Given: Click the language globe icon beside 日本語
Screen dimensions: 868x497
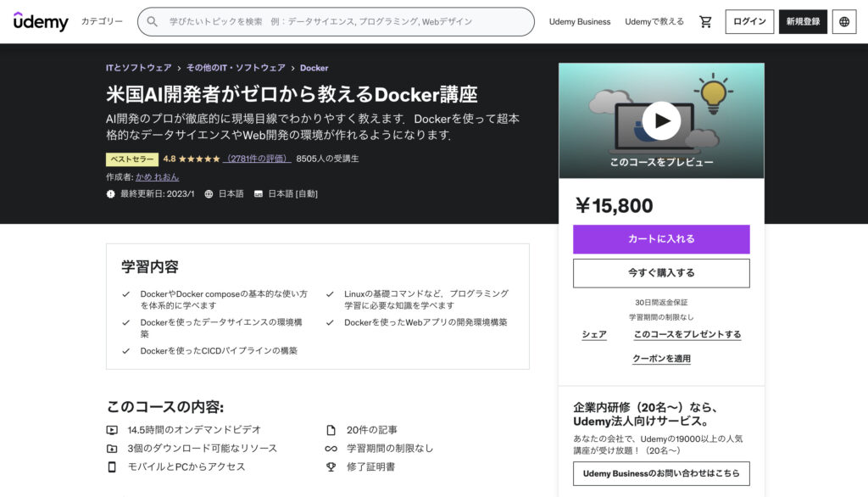Looking at the screenshot, I should [x=209, y=194].
